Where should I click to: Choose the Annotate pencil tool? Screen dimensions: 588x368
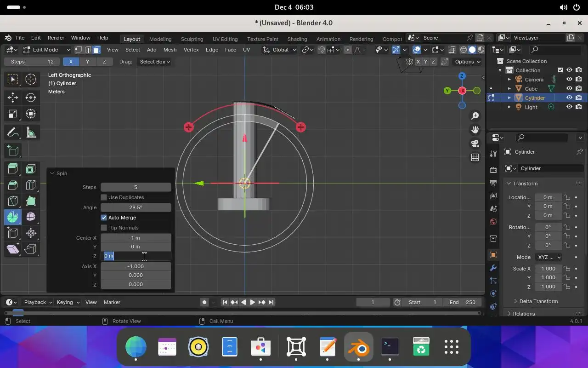13,133
